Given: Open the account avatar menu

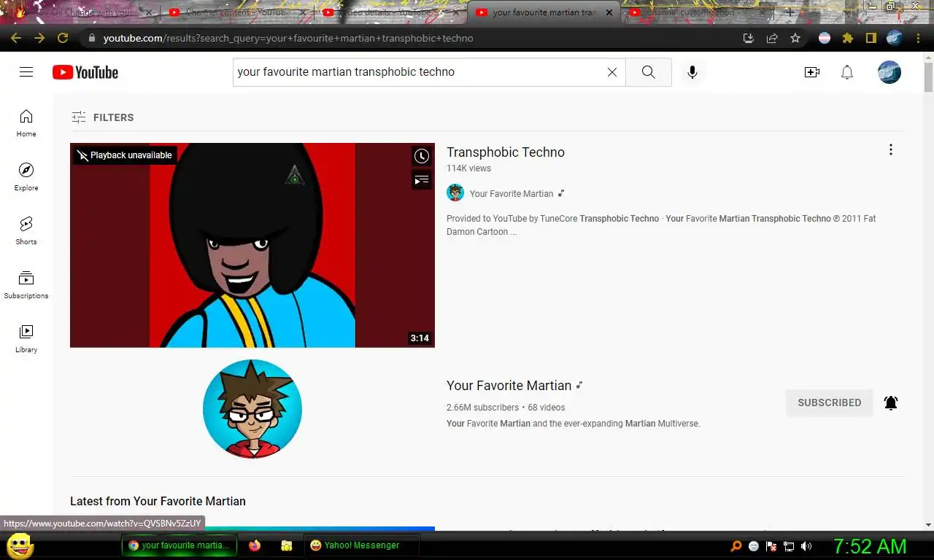Looking at the screenshot, I should click(889, 72).
